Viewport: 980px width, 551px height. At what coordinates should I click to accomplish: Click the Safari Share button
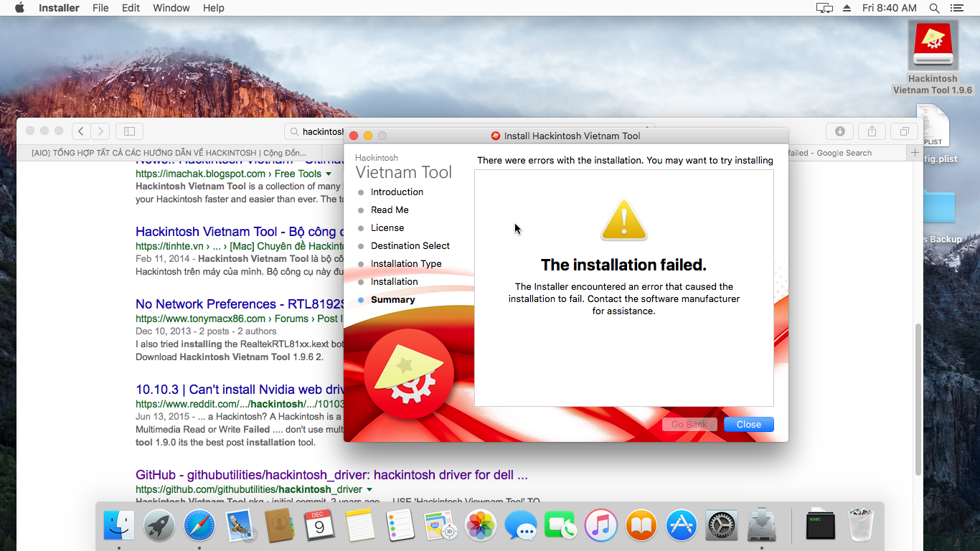(872, 131)
